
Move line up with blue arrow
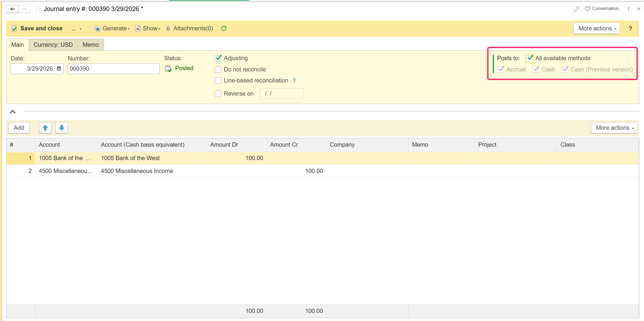coord(45,128)
